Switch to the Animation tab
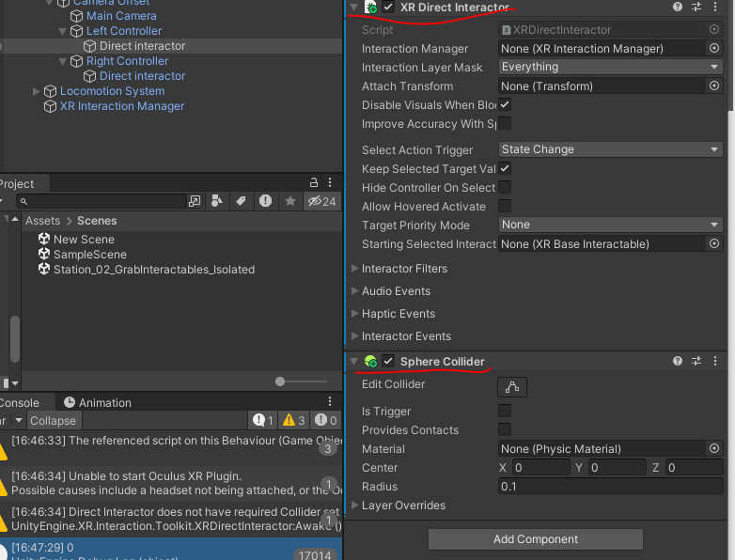 (x=98, y=402)
